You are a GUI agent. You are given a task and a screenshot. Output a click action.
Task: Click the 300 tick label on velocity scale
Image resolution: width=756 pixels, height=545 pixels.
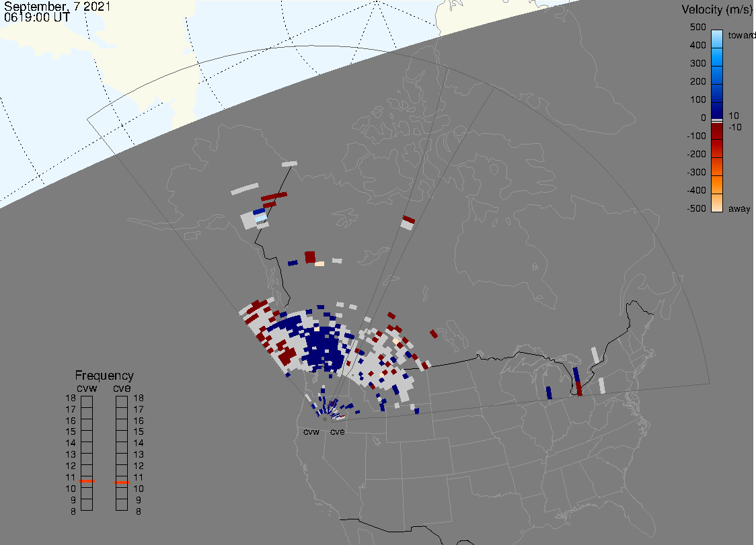(697, 64)
